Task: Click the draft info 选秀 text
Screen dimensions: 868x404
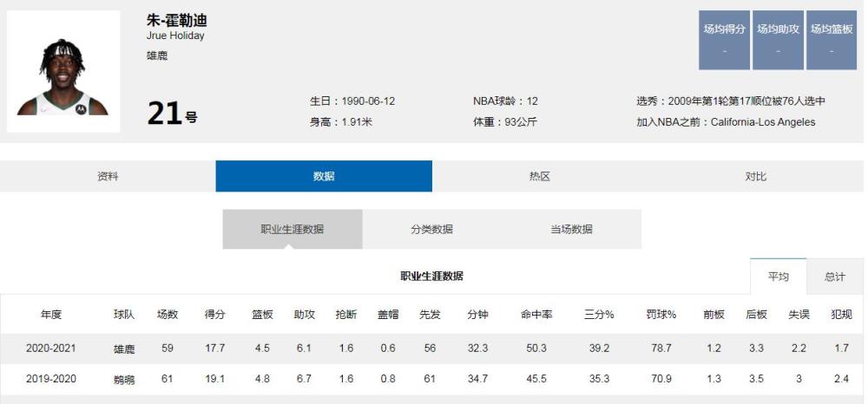Action: 731,101
